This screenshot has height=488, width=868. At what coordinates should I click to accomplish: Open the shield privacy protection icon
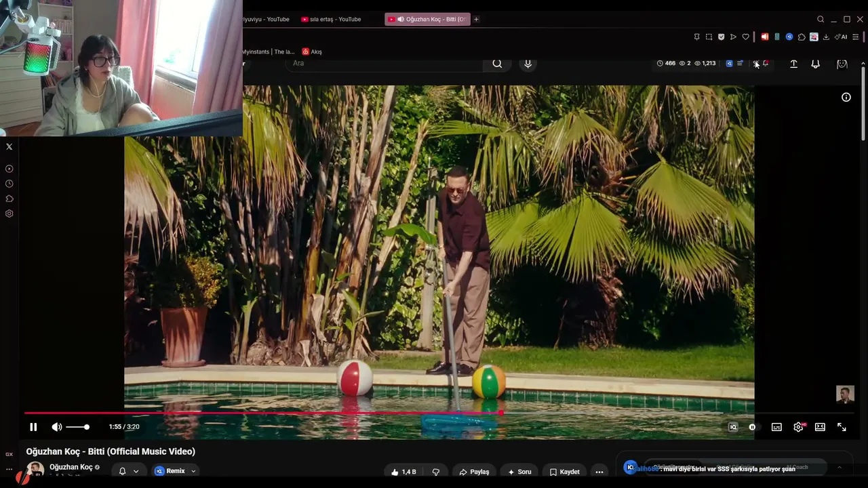(721, 37)
